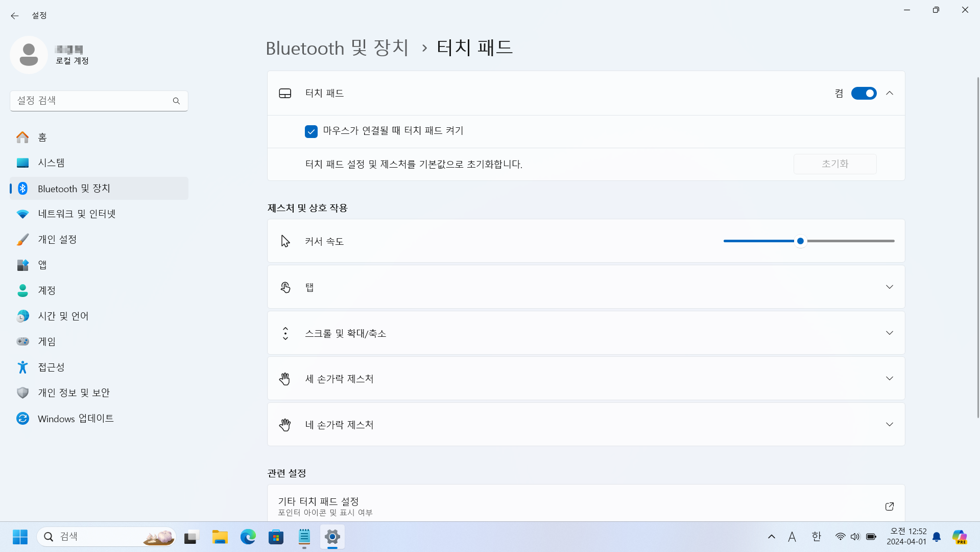Image resolution: width=980 pixels, height=552 pixels.
Task: Expand 스크롤 및 확대/축소 section
Action: tap(586, 333)
